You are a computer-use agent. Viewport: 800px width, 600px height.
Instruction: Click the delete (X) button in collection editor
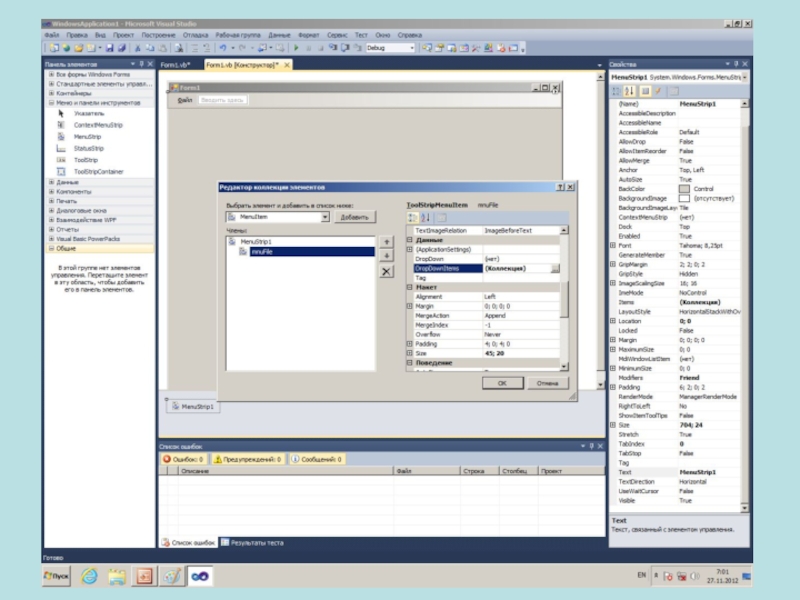[387, 271]
